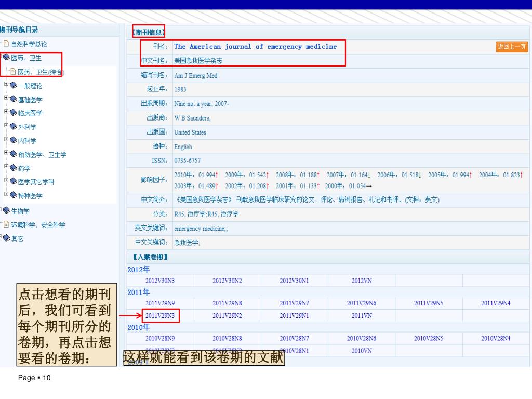Expand the 临床医学 node

(6, 111)
